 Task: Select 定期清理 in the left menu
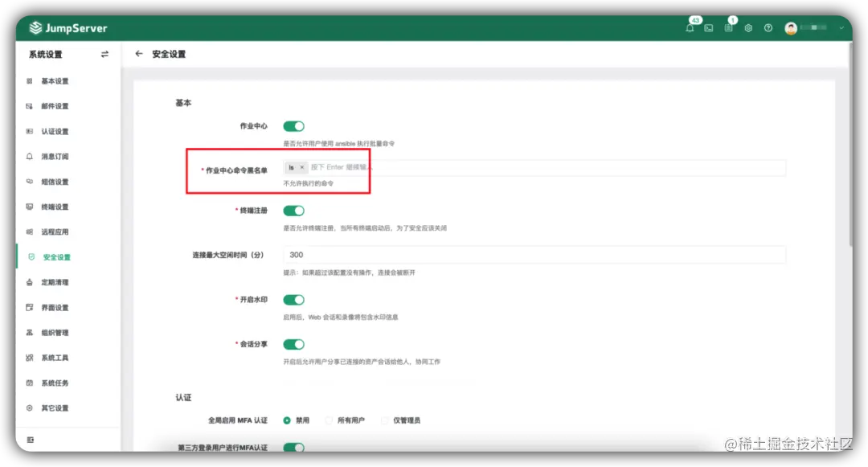[56, 281]
